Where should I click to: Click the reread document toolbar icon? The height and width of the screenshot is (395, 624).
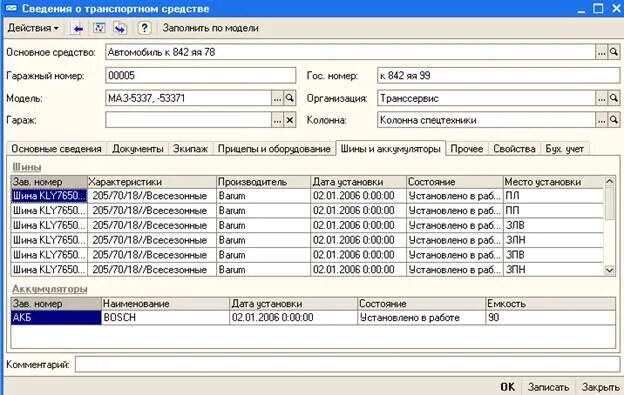click(99, 28)
